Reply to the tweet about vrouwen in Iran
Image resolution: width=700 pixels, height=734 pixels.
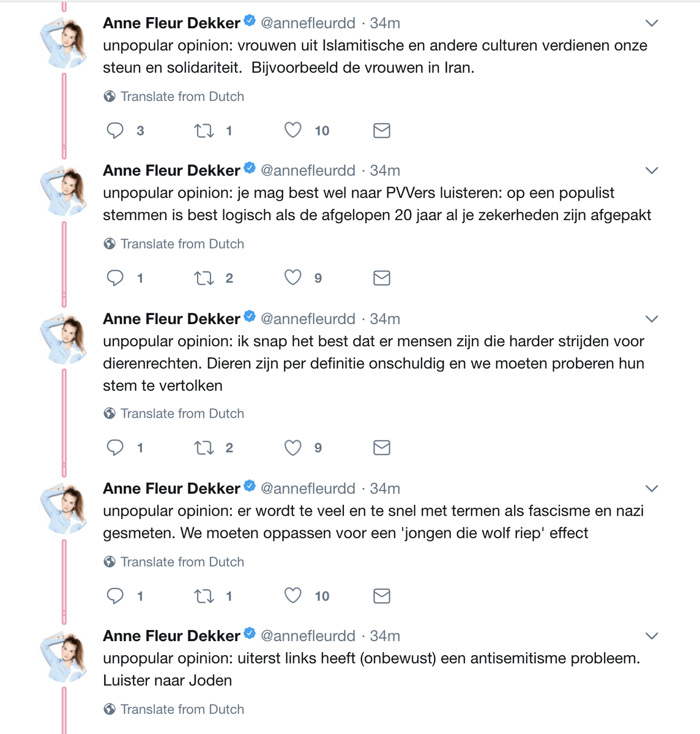pyautogui.click(x=116, y=130)
